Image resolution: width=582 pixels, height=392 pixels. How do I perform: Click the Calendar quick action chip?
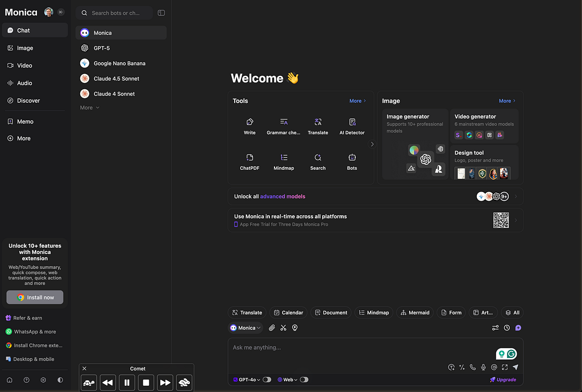(288, 312)
